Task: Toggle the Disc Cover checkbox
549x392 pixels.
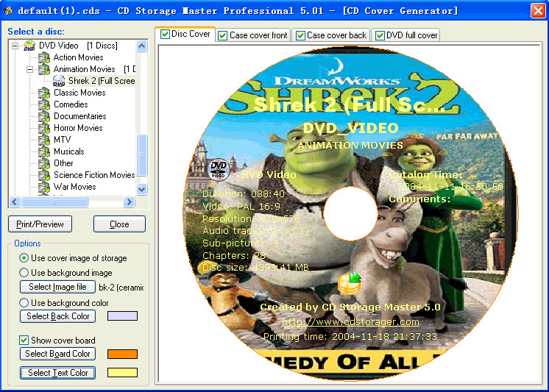Action: pos(165,35)
